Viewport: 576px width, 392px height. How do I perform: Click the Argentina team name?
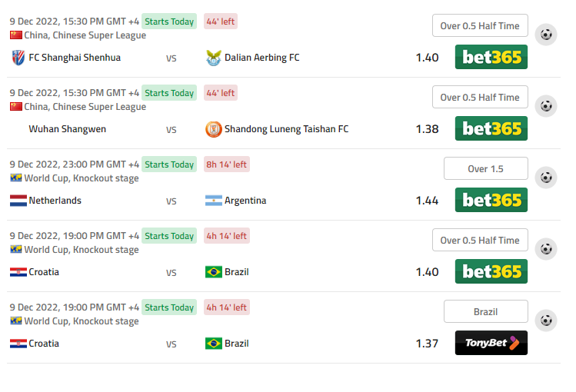pos(245,201)
